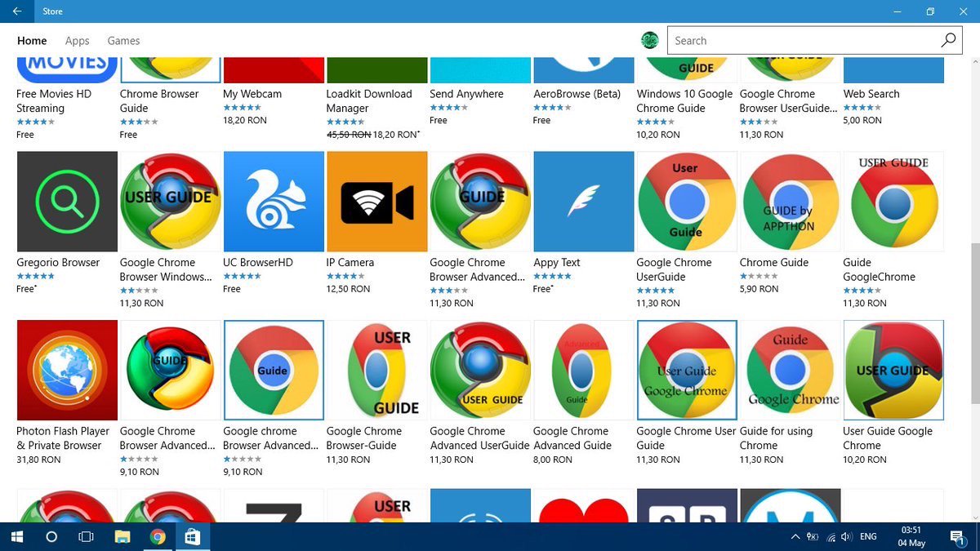Open the Appy Text feather icon

(583, 201)
